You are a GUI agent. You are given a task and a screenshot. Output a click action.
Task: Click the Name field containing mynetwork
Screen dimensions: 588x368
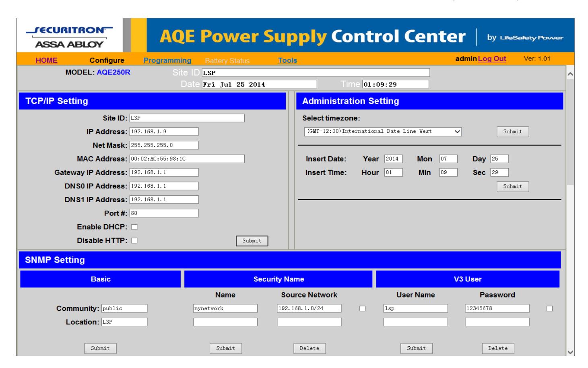click(225, 308)
